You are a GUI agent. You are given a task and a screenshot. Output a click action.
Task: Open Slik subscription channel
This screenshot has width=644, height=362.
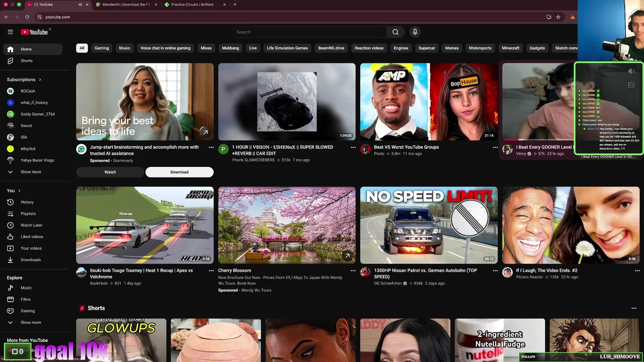(33, 137)
